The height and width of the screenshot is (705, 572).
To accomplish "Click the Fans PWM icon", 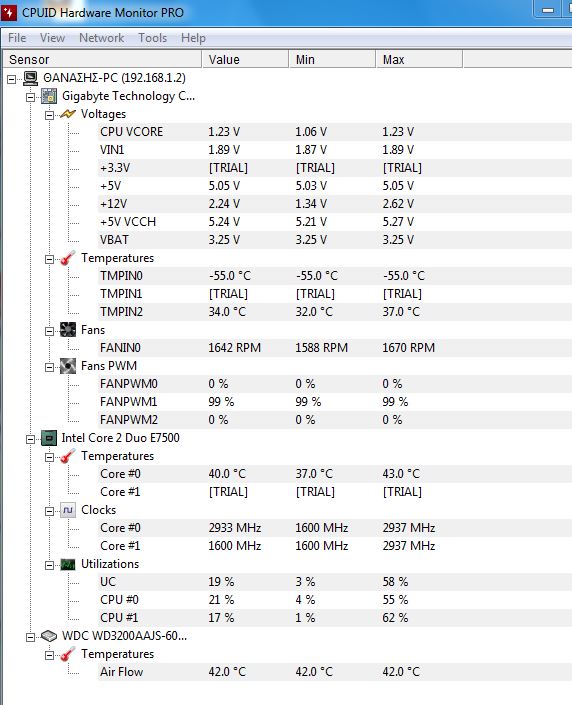I will click(x=68, y=366).
